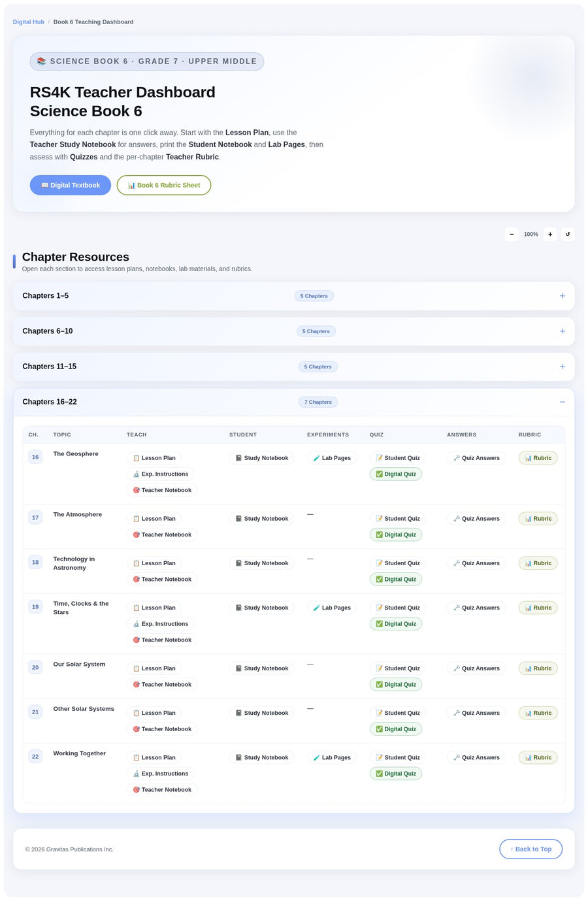Open Teacher Notebook for The Atmosphere
This screenshot has width=588, height=901.
tap(162, 534)
